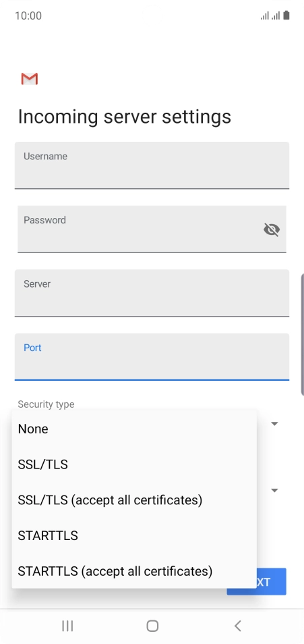Tap the home navigation button

[152, 626]
